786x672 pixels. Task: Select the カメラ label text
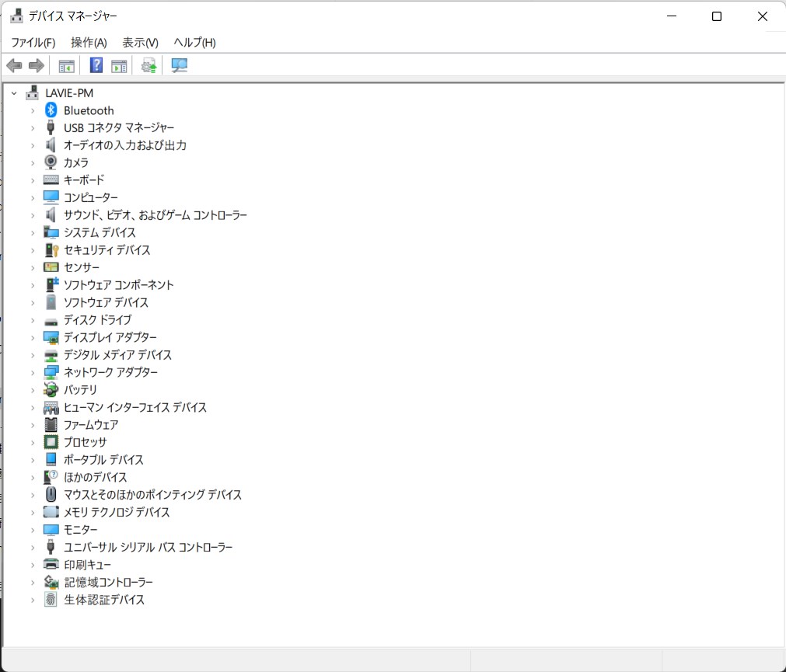coord(76,162)
